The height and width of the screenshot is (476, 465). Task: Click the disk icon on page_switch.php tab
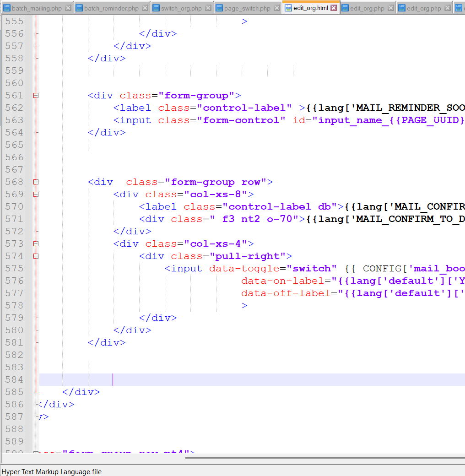point(219,8)
